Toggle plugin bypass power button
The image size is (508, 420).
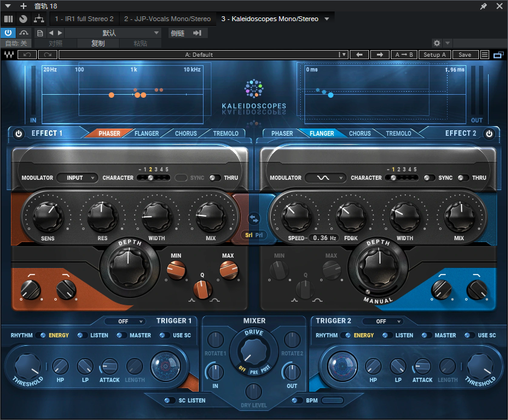[8, 33]
